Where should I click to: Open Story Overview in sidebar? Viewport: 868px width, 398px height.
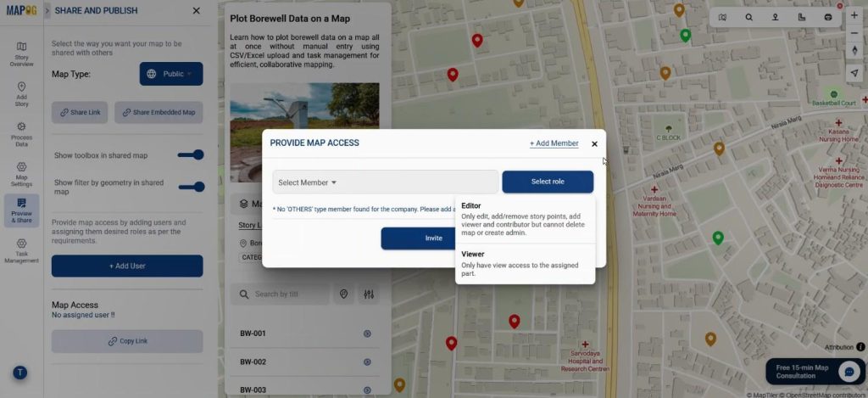21,53
